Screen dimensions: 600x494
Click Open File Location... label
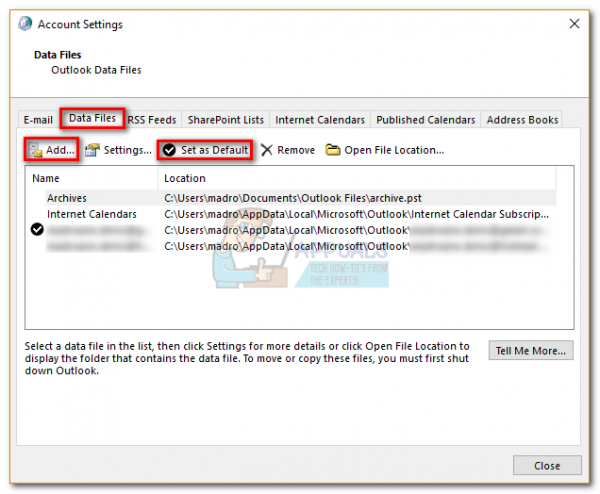tap(394, 150)
